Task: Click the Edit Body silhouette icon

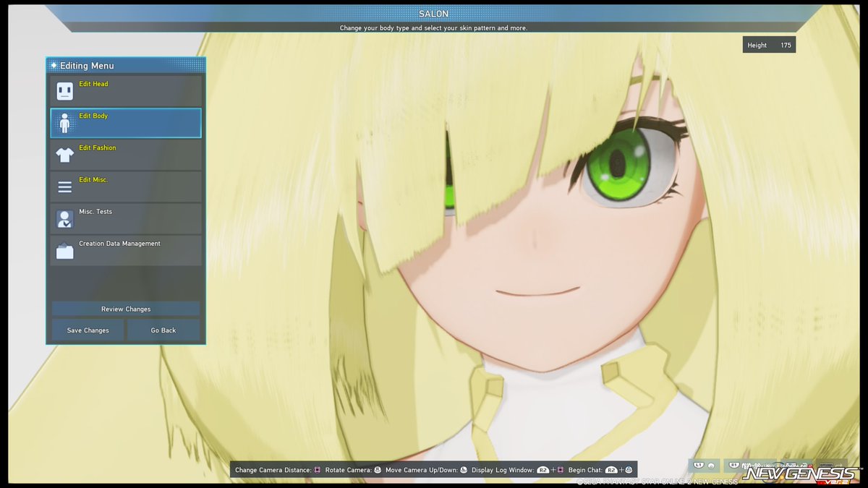Action: pyautogui.click(x=64, y=122)
